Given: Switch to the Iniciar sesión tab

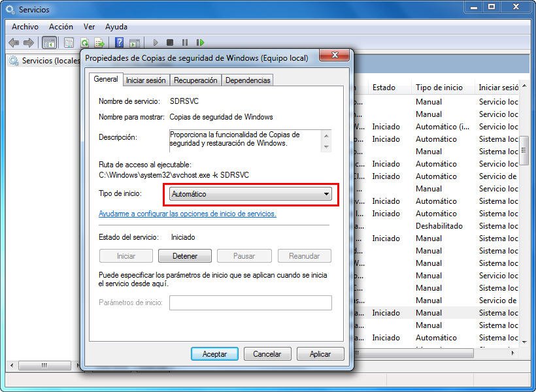Looking at the screenshot, I should [x=146, y=80].
